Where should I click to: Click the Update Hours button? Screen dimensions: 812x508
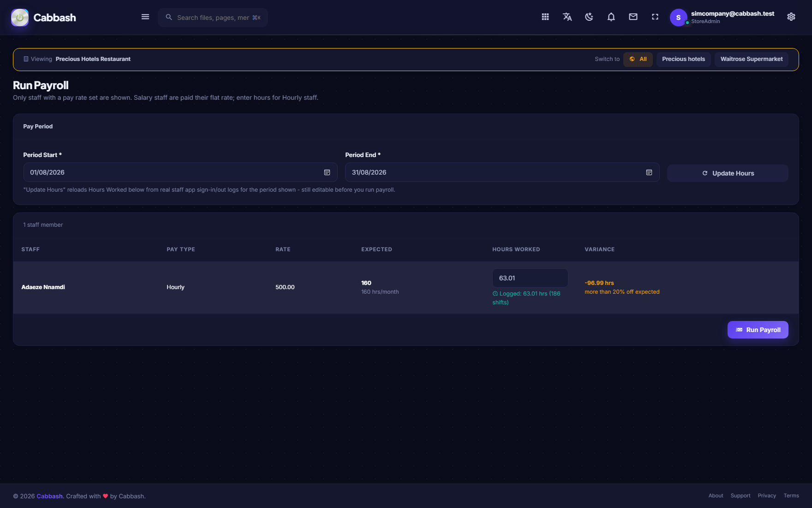728,173
